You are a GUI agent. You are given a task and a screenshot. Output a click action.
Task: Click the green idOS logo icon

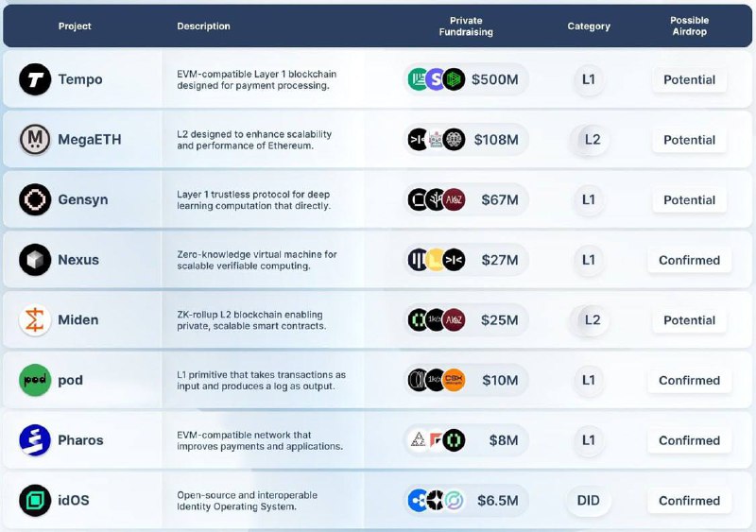point(35,501)
